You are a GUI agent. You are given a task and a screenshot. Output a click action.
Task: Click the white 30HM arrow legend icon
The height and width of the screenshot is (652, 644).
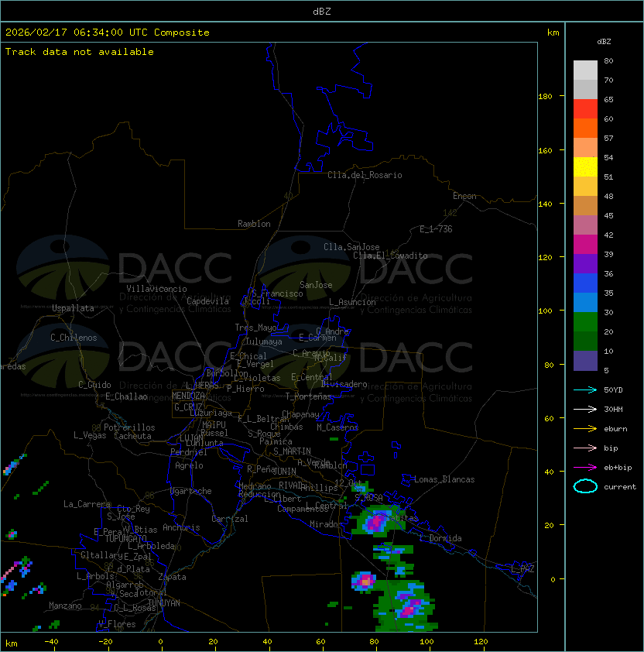tap(585, 409)
